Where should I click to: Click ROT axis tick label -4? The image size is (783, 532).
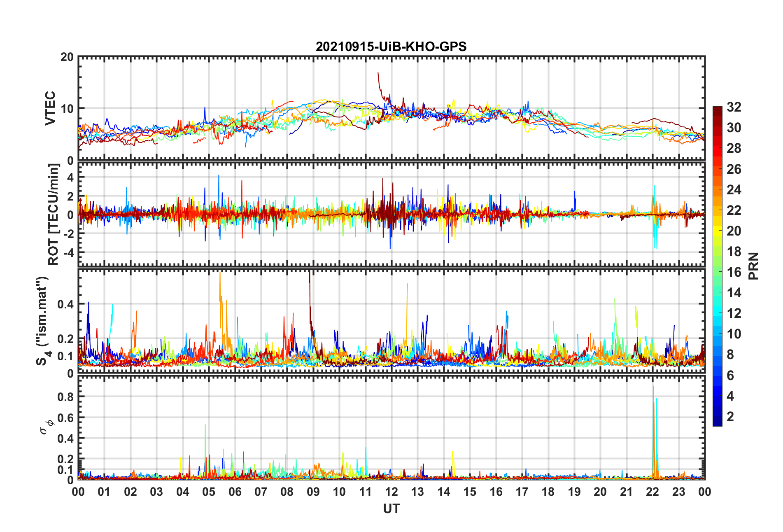pyautogui.click(x=68, y=252)
